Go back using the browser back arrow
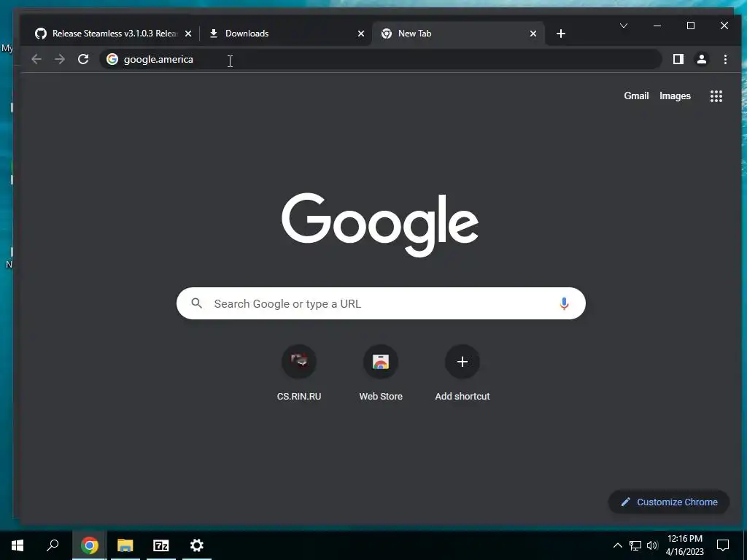The image size is (747, 560). point(36,59)
